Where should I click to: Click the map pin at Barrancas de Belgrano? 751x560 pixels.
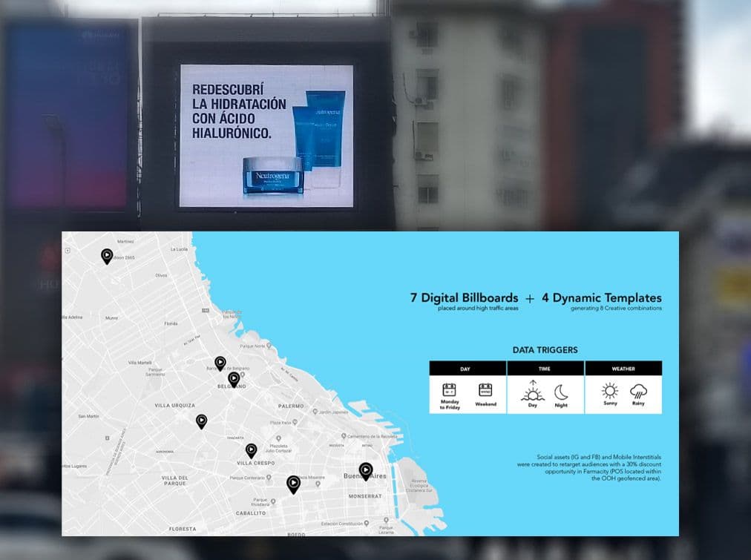220,363
